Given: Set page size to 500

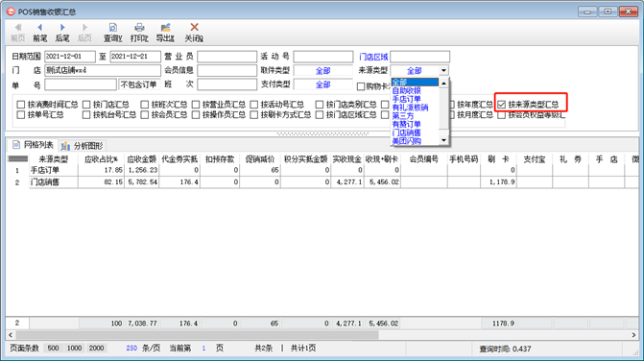Looking at the screenshot, I should point(53,349).
